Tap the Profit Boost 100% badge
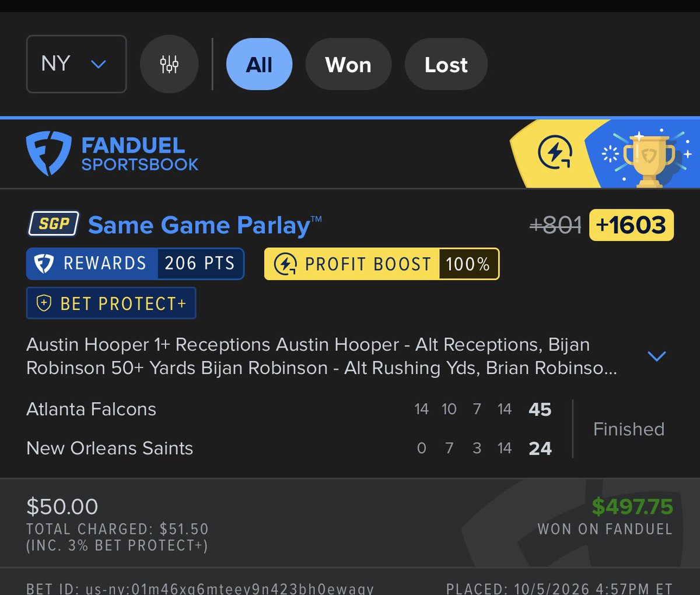 [x=382, y=264]
